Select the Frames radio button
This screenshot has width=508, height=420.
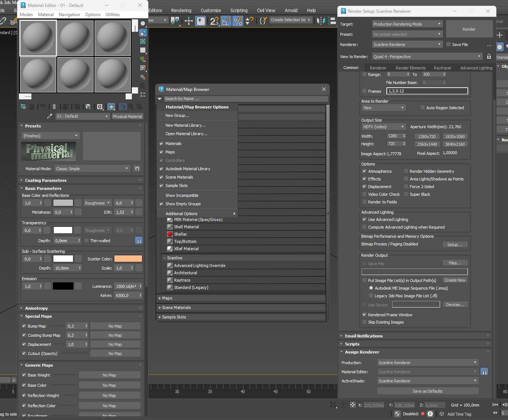364,91
